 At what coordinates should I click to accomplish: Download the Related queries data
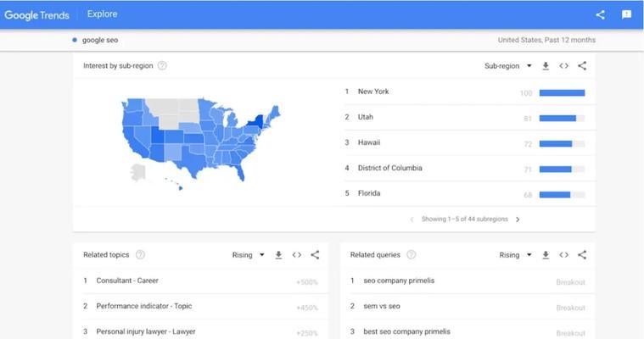point(546,255)
